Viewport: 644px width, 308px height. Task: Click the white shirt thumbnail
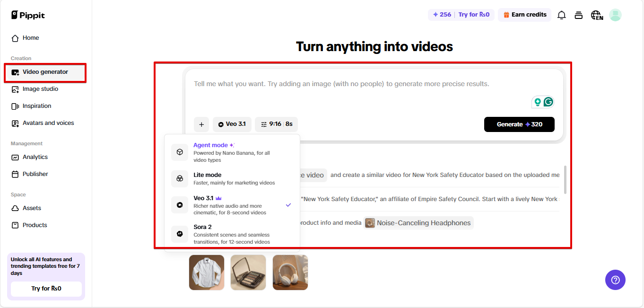207,273
